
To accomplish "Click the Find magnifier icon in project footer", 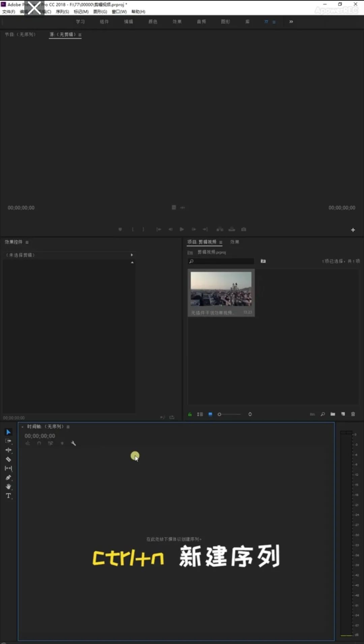I will (x=323, y=414).
